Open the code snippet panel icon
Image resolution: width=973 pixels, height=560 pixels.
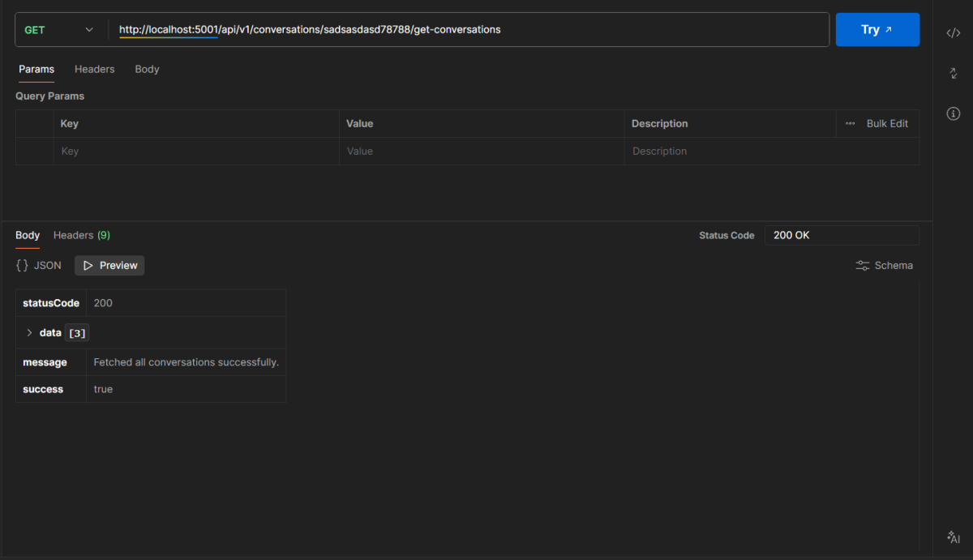click(x=954, y=33)
